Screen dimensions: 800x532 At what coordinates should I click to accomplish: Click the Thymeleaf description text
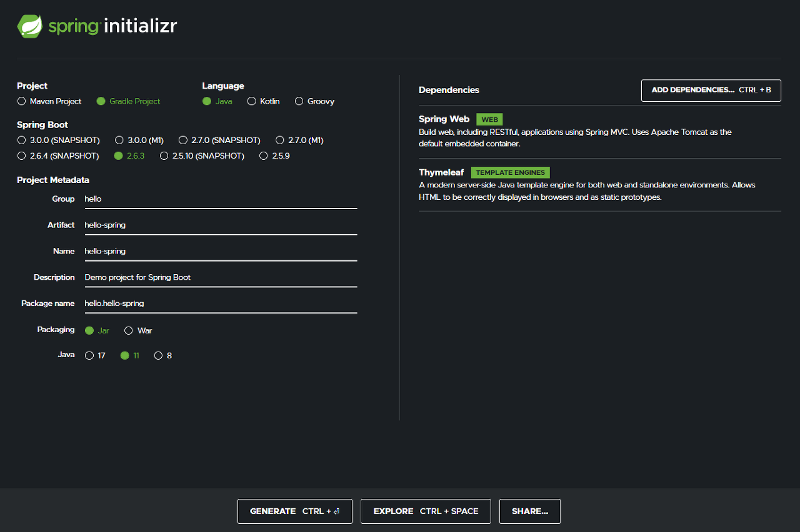587,191
